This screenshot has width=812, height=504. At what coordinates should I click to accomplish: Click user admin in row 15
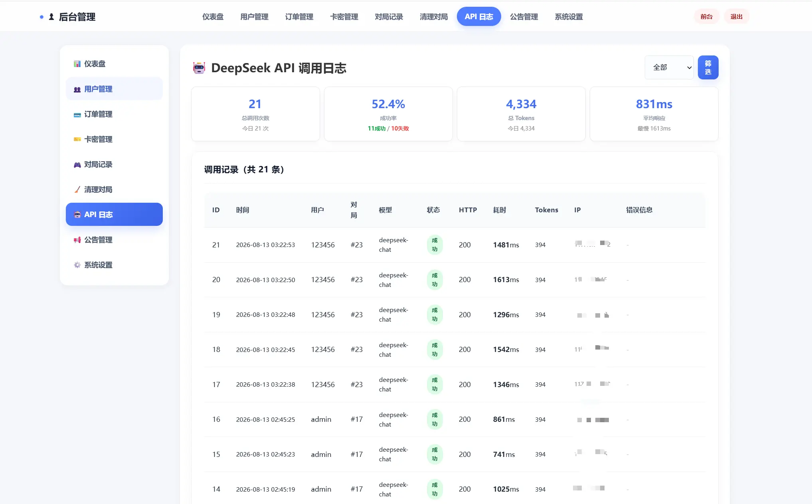[x=321, y=455]
